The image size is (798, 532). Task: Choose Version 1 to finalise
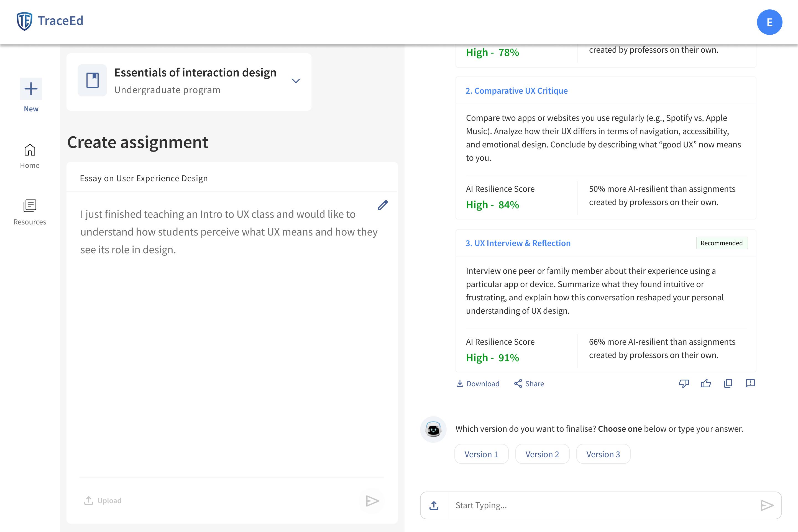(481, 454)
